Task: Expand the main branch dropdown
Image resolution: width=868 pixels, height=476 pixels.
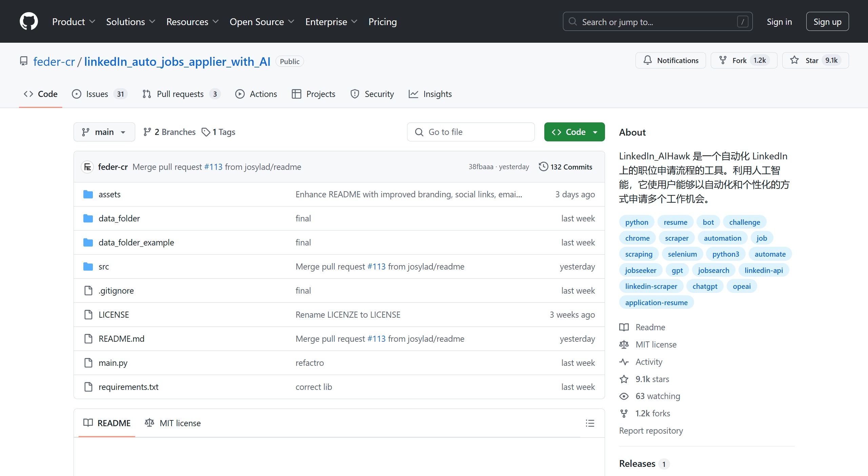Action: (104, 132)
